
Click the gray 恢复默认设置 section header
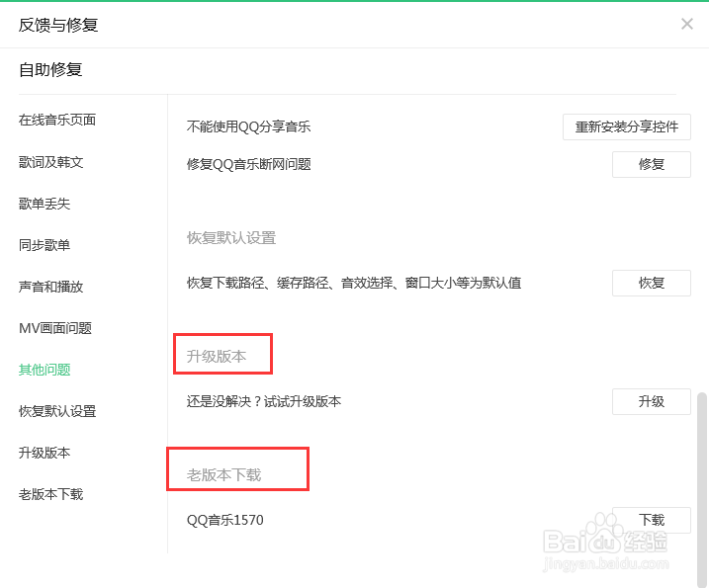pyautogui.click(x=231, y=238)
